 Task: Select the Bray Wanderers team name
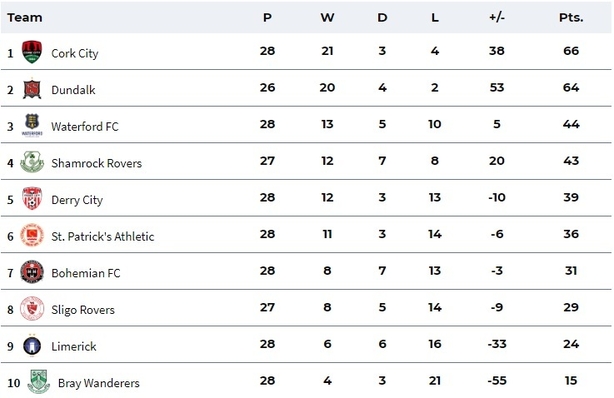[99, 383]
